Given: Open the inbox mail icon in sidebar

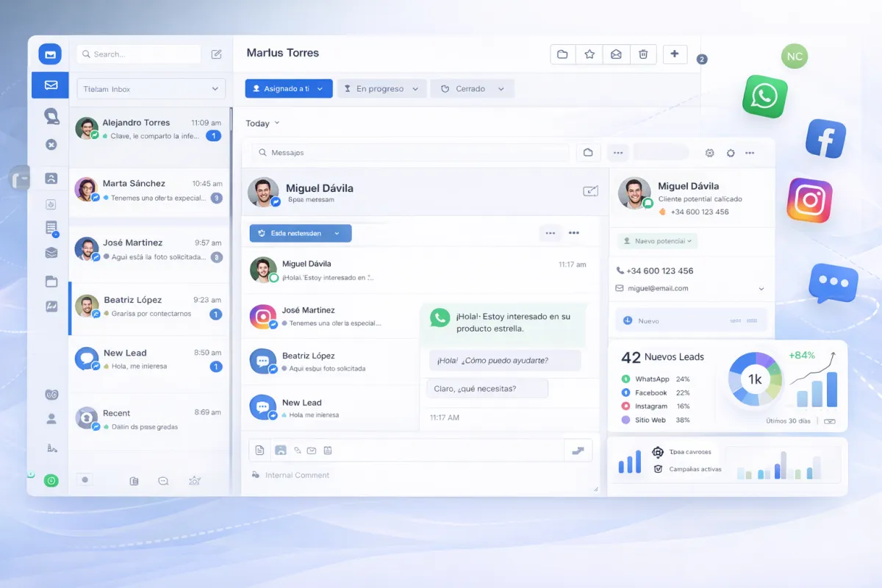Looking at the screenshot, I should pyautogui.click(x=51, y=85).
